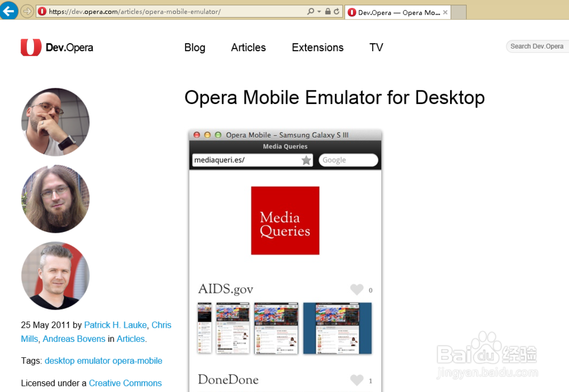The width and height of the screenshot is (569, 392).
Task: Click the widest AIDS.gov blue-background thumbnail
Action: pyautogui.click(x=337, y=328)
